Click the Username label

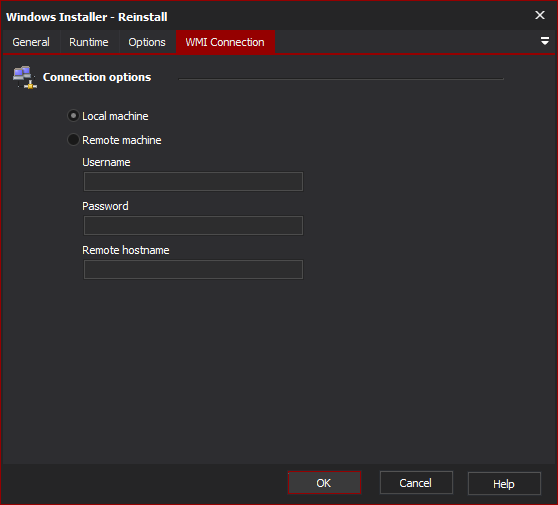[x=106, y=162]
